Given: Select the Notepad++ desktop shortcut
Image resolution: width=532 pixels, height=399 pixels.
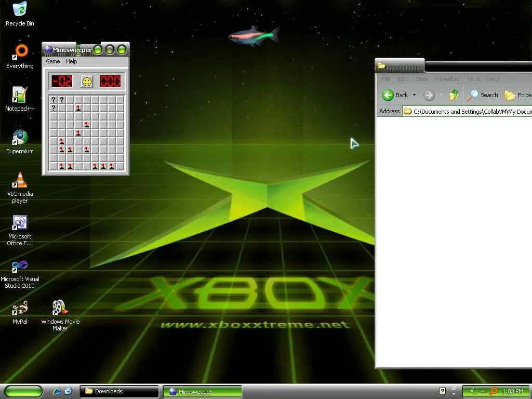Looking at the screenshot, I should (x=20, y=99).
